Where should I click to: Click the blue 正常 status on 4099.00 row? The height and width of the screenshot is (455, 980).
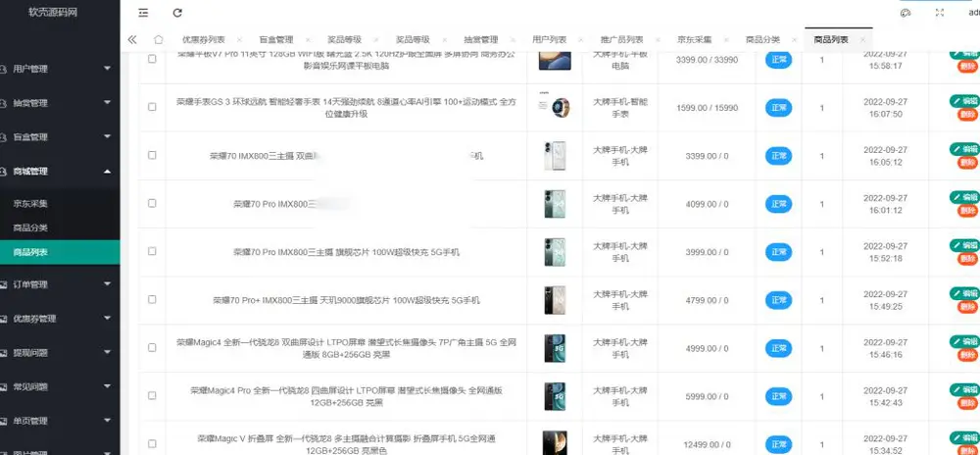pyautogui.click(x=778, y=204)
